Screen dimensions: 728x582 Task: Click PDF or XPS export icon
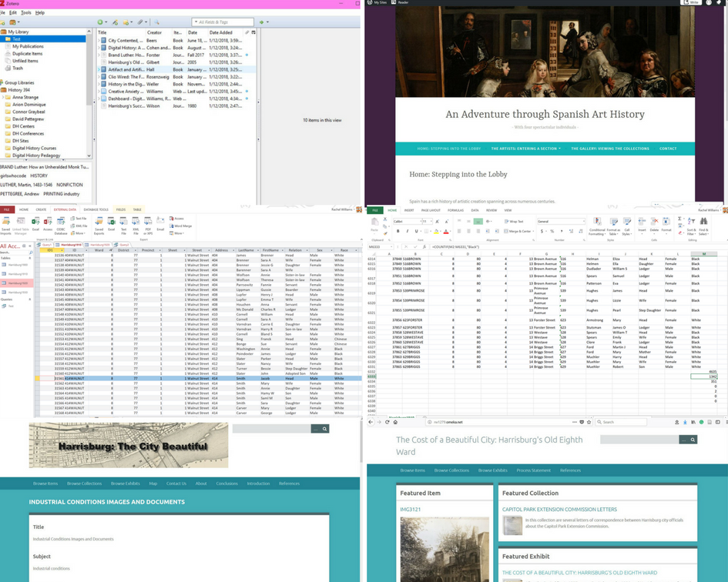click(x=147, y=220)
